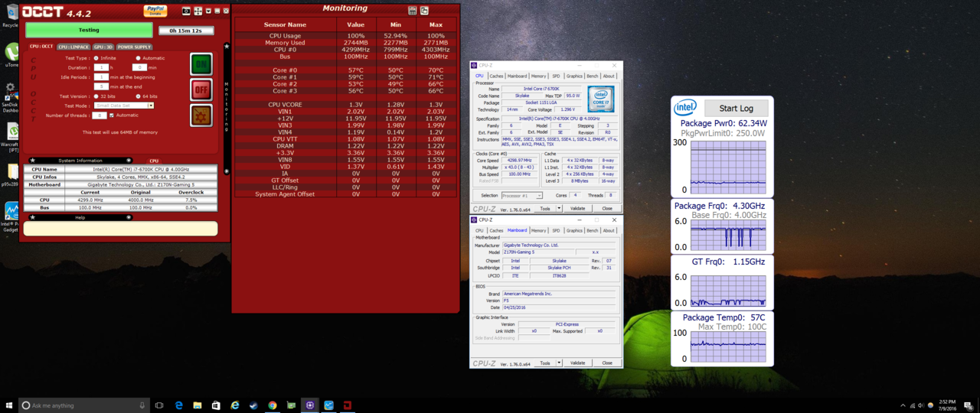Switch to the CPU : LINPACK tab
980x413 pixels.
72,47
